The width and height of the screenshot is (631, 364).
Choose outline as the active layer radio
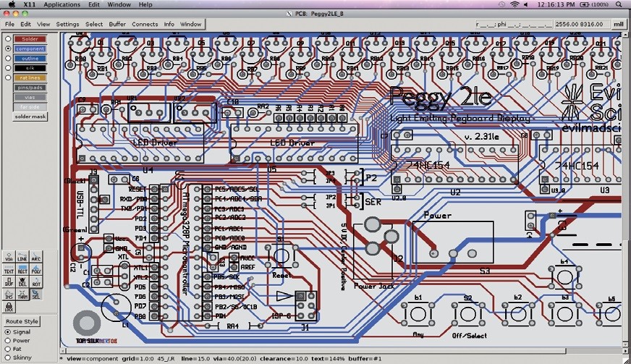point(8,59)
